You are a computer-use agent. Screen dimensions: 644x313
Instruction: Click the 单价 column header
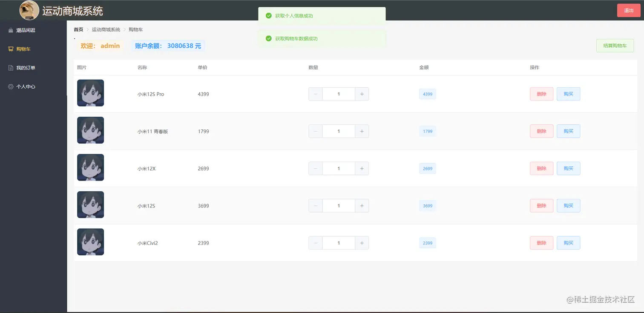click(x=203, y=67)
